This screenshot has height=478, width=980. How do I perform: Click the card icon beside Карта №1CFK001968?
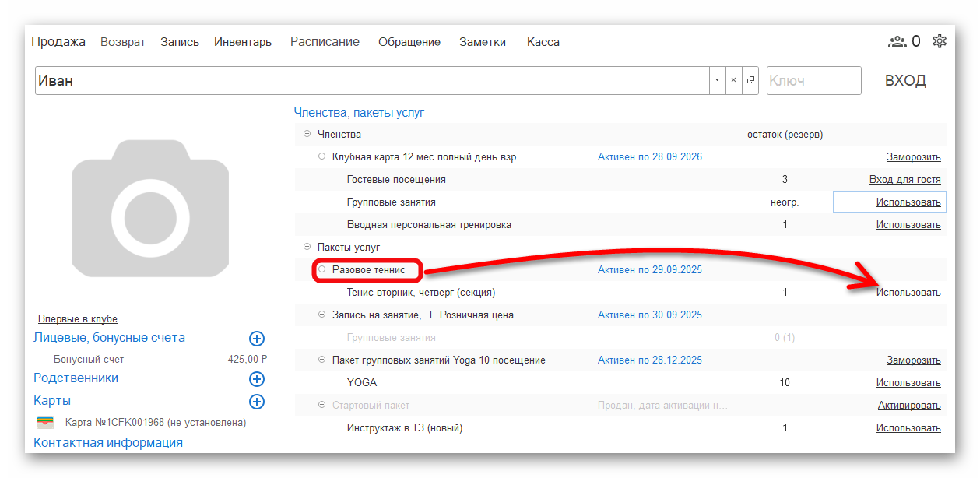pyautogui.click(x=46, y=423)
